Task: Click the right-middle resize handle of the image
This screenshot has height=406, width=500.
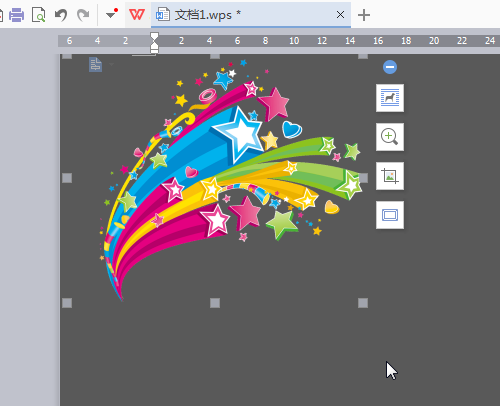Action: [x=363, y=178]
